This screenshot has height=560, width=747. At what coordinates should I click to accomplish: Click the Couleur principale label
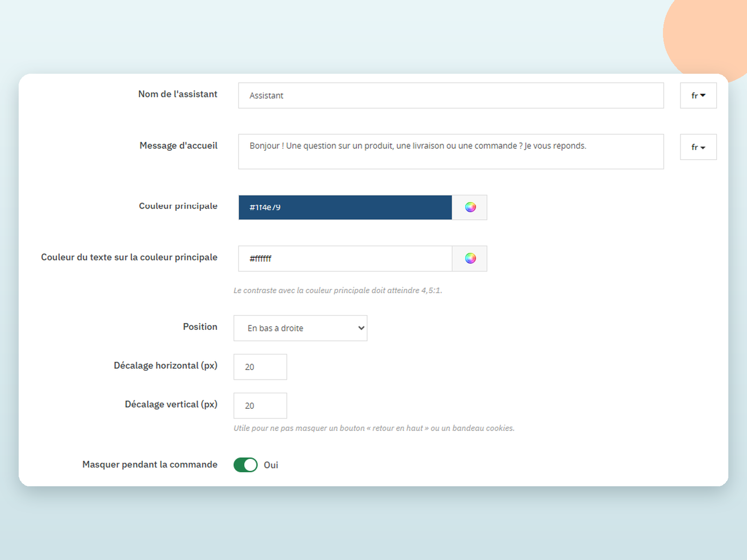coord(178,206)
